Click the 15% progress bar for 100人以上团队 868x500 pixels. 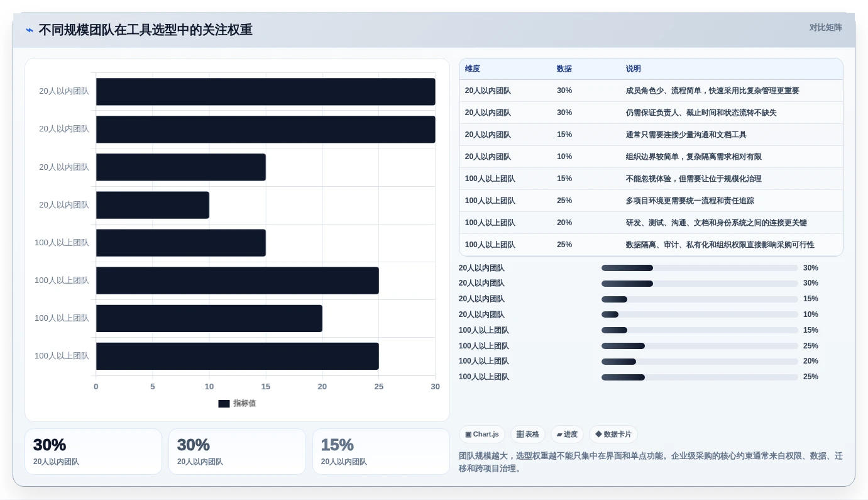(700, 330)
